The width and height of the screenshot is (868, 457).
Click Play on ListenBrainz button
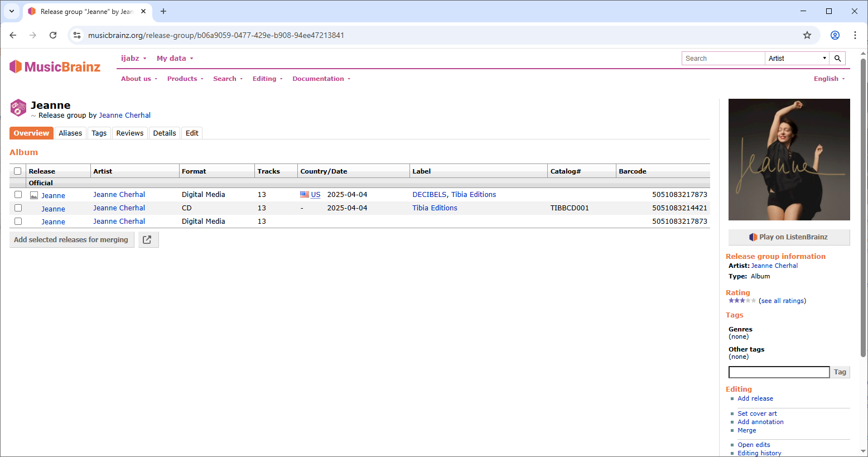[789, 237]
